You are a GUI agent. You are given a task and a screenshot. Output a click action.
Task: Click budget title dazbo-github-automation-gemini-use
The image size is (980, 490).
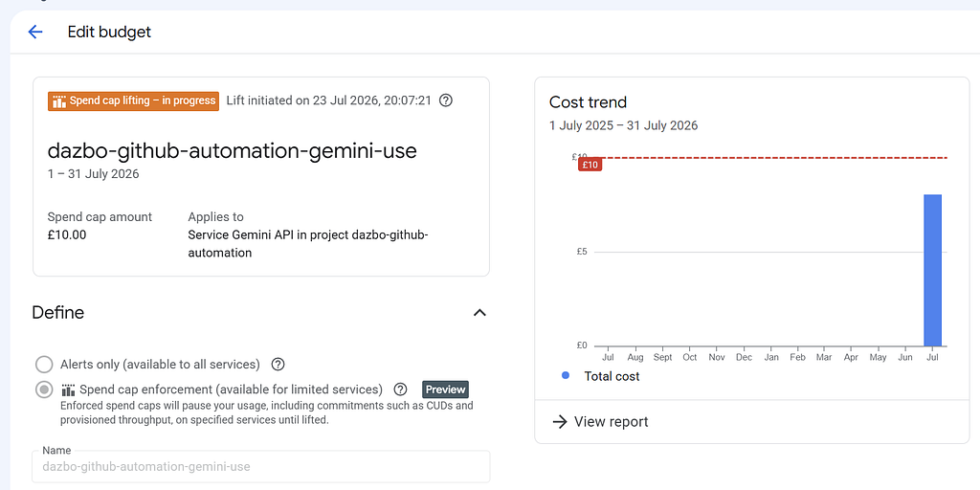[x=232, y=150]
